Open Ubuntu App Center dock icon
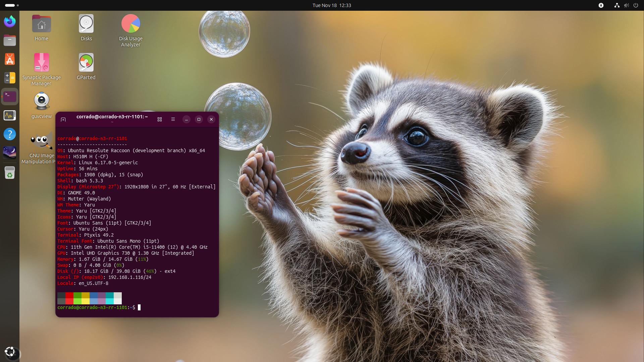This screenshot has width=644, height=362. click(10, 59)
